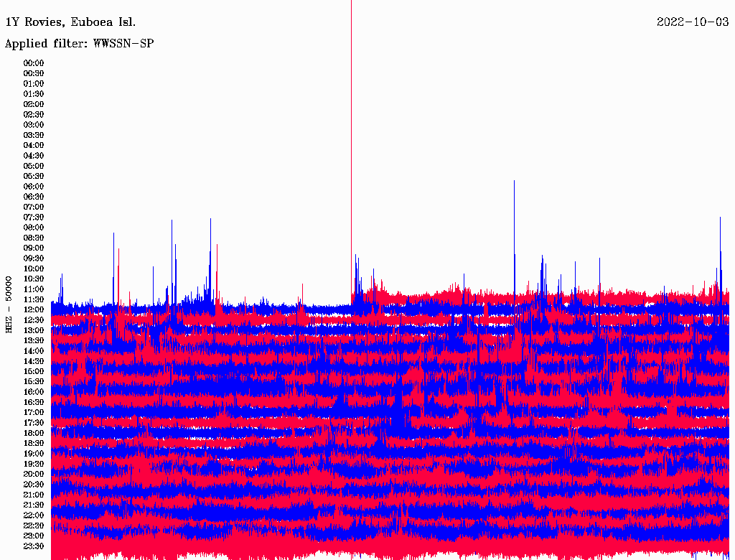Click the station title '1Y Rovies, Euboea Isl.'
The width and height of the screenshot is (735, 560).
[x=70, y=22]
